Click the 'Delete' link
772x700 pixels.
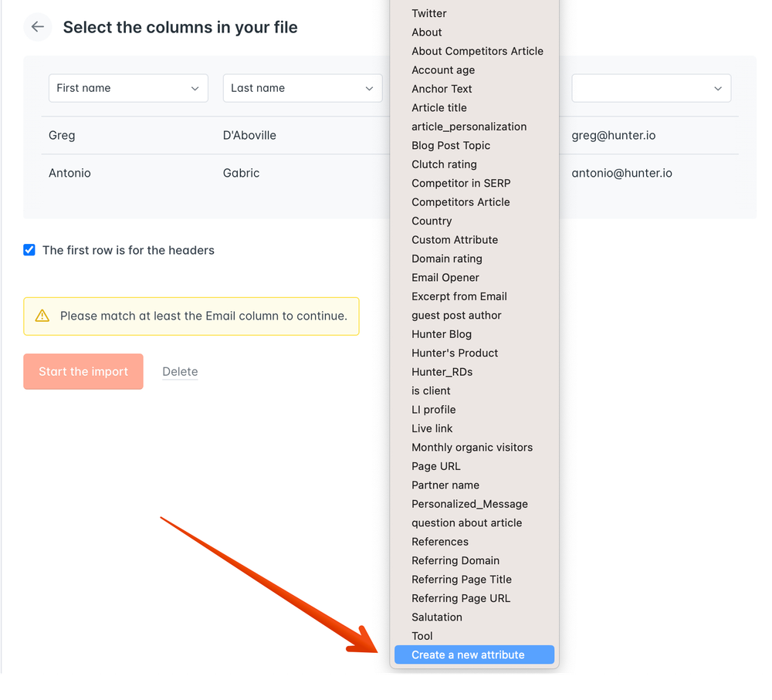point(180,371)
